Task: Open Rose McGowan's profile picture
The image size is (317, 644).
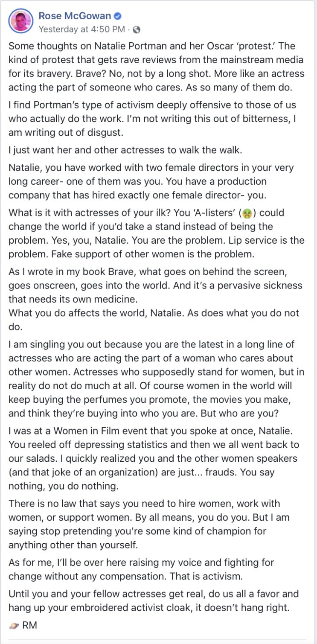Action: coord(20,21)
